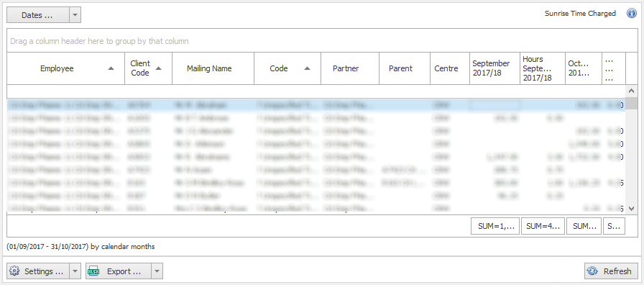Click the S... footer summary cell
Screen dimensions: 644x285
click(614, 226)
